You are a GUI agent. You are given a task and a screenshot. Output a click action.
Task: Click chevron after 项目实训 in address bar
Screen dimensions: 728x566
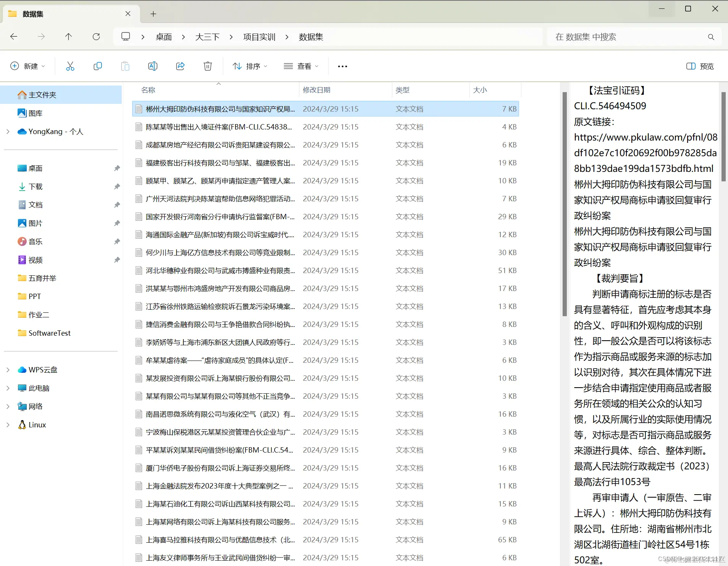[x=287, y=37]
